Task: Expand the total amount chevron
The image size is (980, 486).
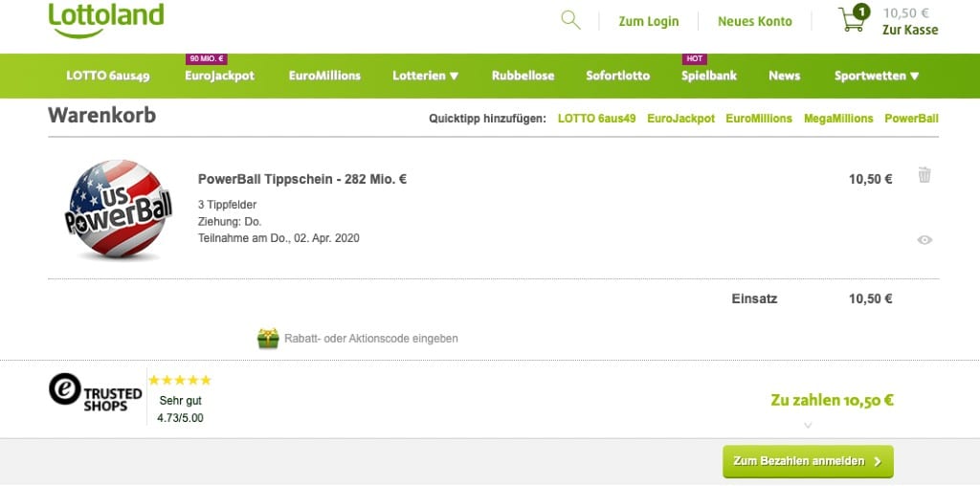Action: (x=808, y=425)
